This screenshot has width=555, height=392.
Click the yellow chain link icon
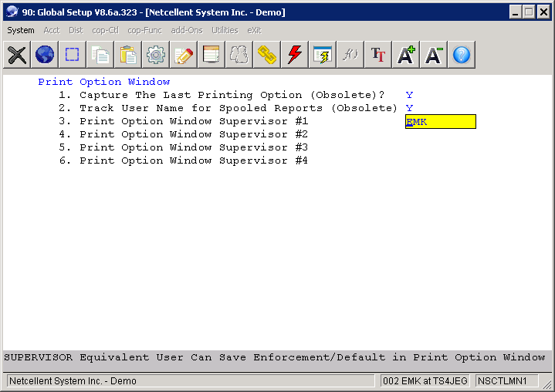(x=266, y=55)
